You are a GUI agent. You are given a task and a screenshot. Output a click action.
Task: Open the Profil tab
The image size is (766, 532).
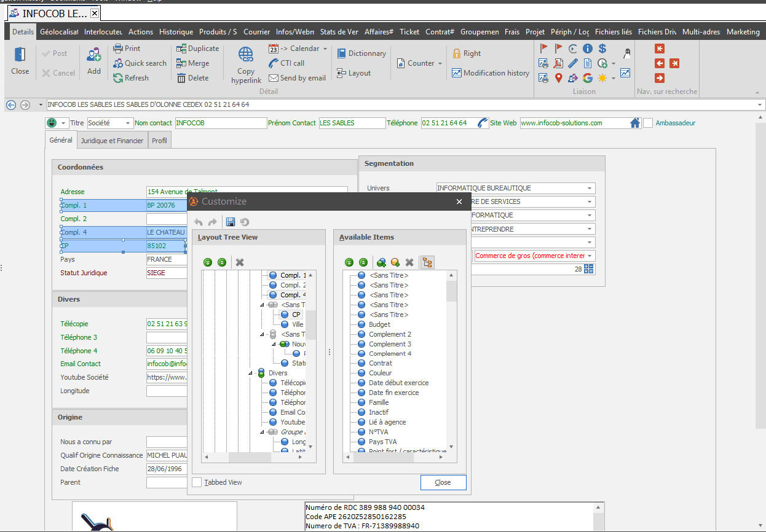159,141
